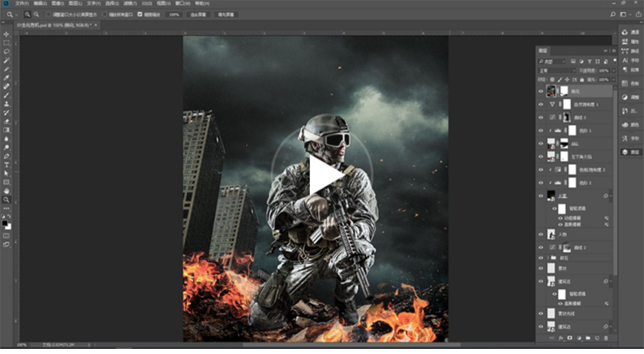Hide the 锐化 layer
644x354 pixels.
pyautogui.click(x=541, y=91)
